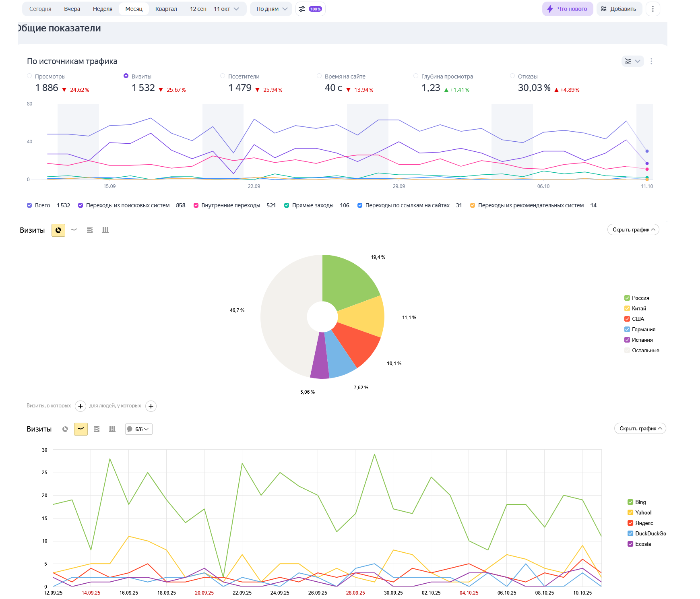Add a condition for Визиты, в которых
The width and height of the screenshot is (700, 599).
tap(81, 406)
